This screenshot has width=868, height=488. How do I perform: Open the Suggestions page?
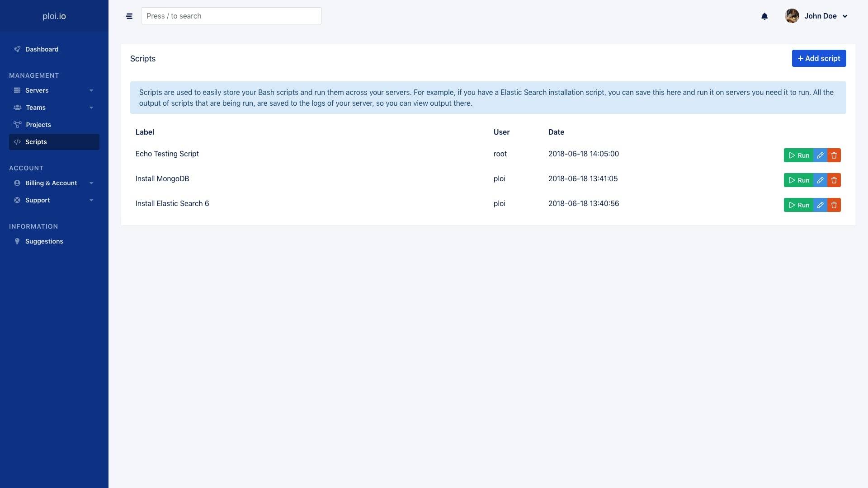tap(44, 241)
